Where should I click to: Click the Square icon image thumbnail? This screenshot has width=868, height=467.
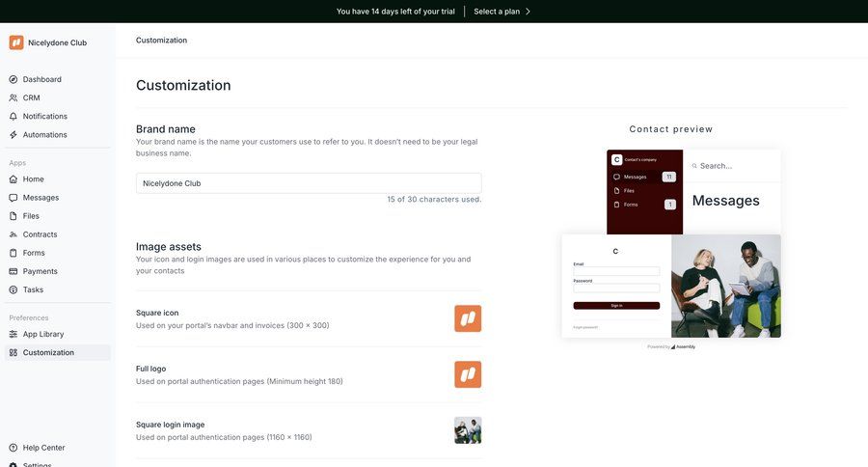(x=468, y=318)
